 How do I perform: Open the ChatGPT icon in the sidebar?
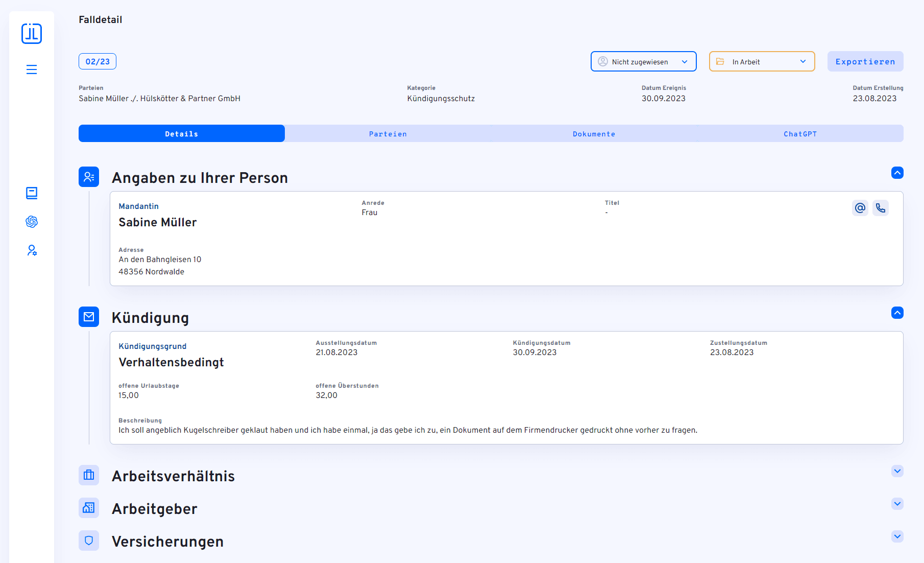[32, 222]
